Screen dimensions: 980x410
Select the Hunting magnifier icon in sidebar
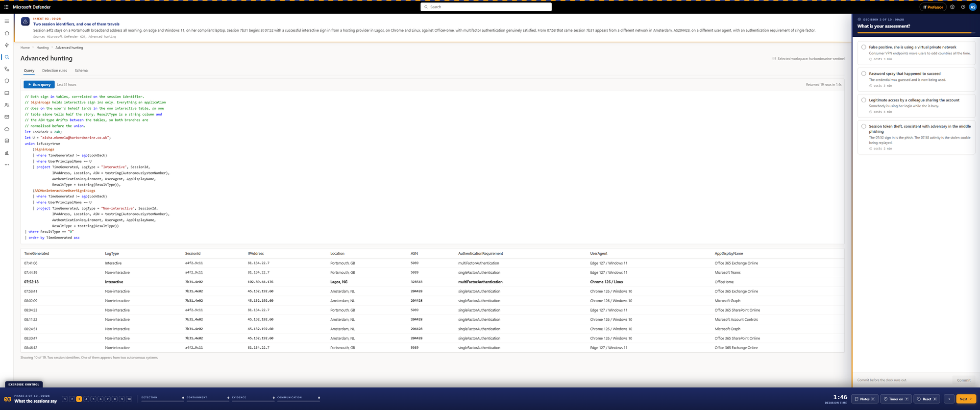(x=7, y=57)
